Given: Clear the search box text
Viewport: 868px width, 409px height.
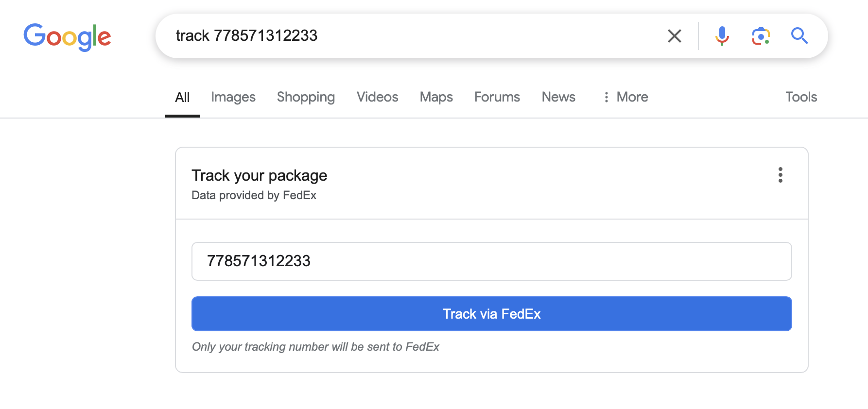Looking at the screenshot, I should (x=674, y=36).
